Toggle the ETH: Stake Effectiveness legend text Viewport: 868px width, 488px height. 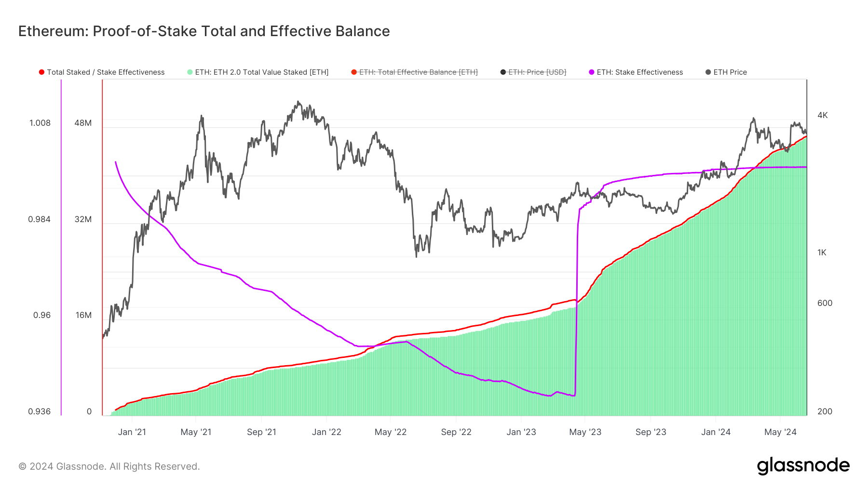(x=640, y=72)
